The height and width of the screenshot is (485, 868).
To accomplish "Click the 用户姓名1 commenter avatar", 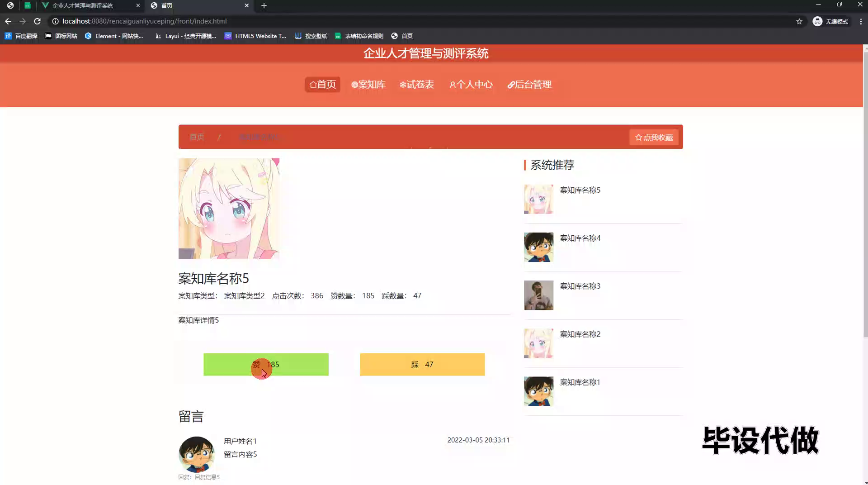I will point(196,454).
